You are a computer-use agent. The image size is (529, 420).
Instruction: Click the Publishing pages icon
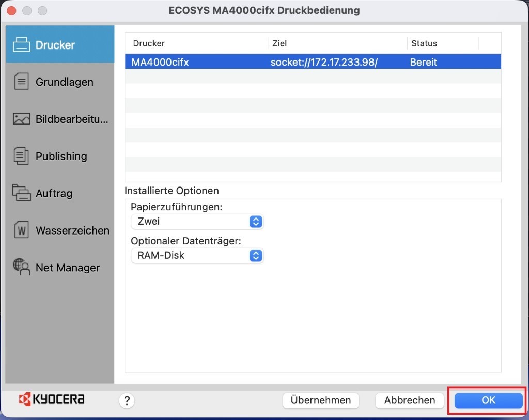coord(21,156)
